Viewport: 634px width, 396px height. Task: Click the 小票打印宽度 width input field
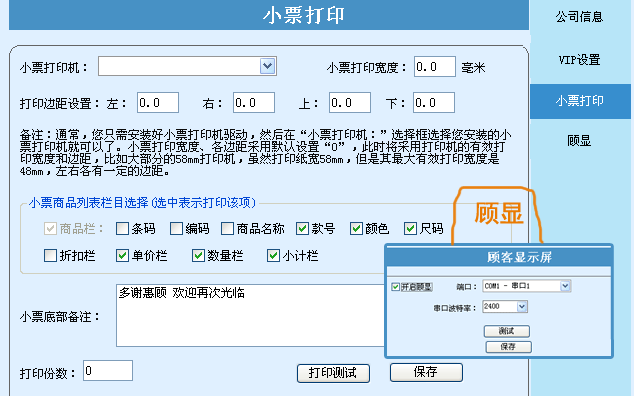[x=435, y=67]
